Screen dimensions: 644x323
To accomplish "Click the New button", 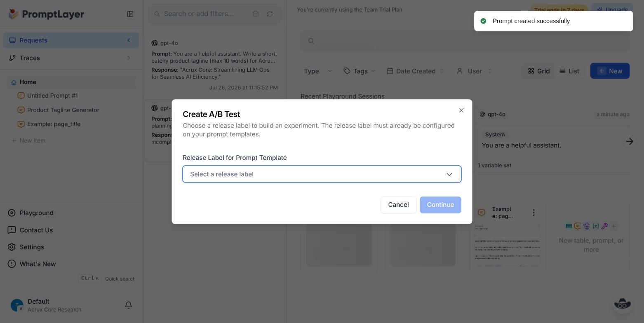I will pyautogui.click(x=610, y=71).
